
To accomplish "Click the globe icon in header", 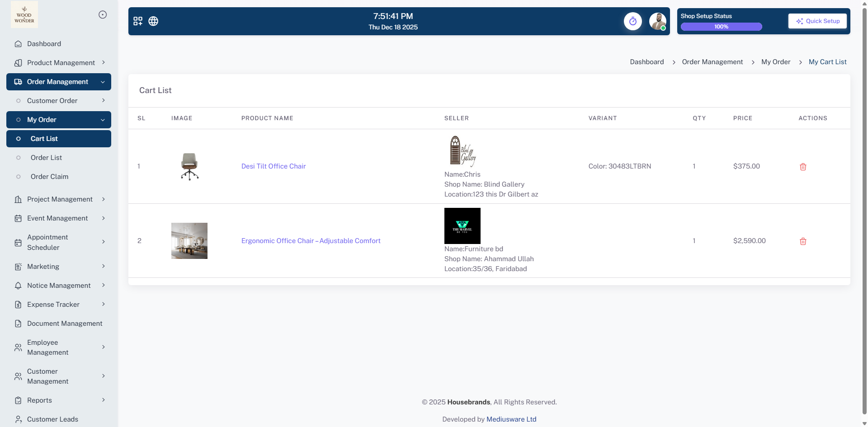I will click(x=153, y=21).
